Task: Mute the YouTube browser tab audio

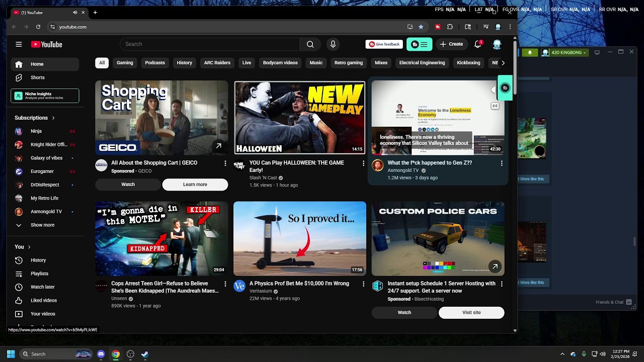Action: point(75,13)
